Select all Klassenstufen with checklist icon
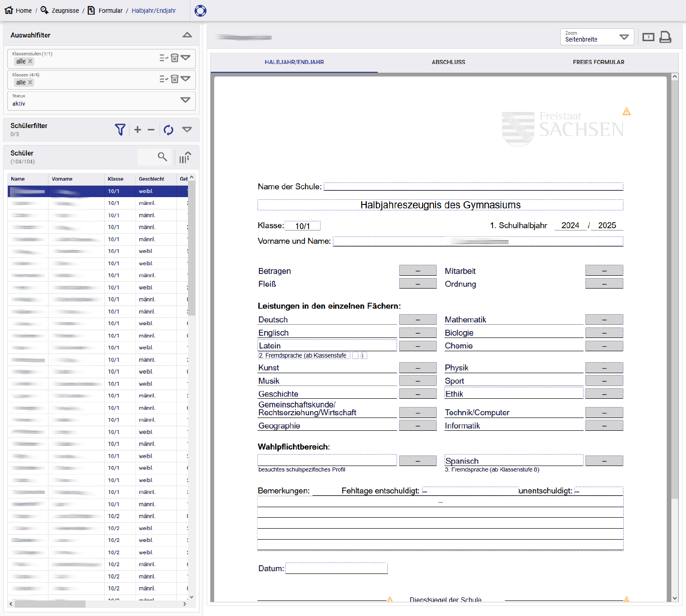This screenshot has width=686, height=616. pyautogui.click(x=164, y=58)
